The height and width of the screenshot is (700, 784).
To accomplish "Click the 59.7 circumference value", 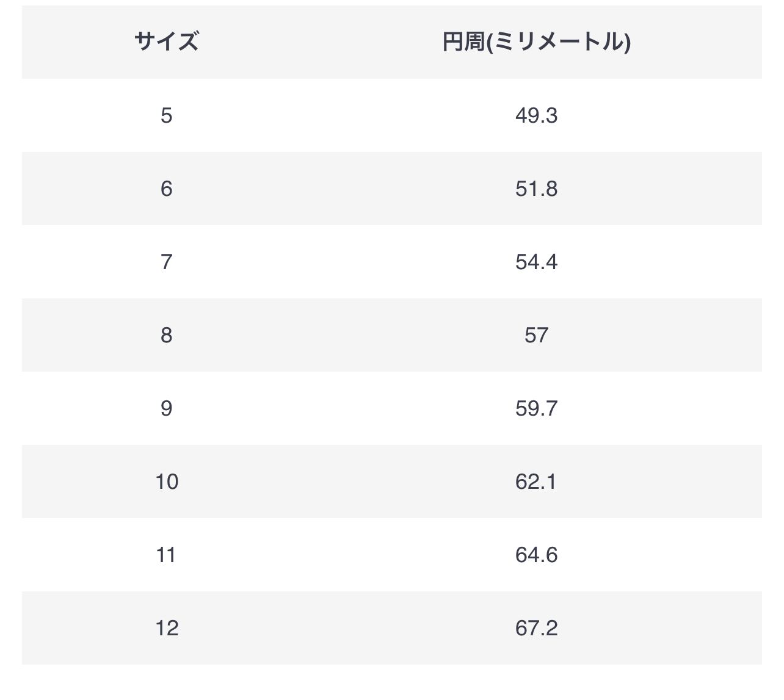I will (x=536, y=408).
